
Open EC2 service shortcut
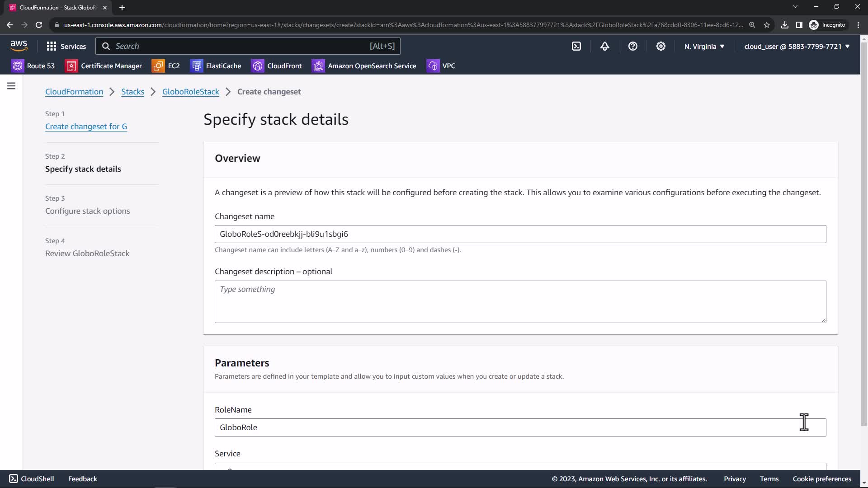[x=166, y=66]
